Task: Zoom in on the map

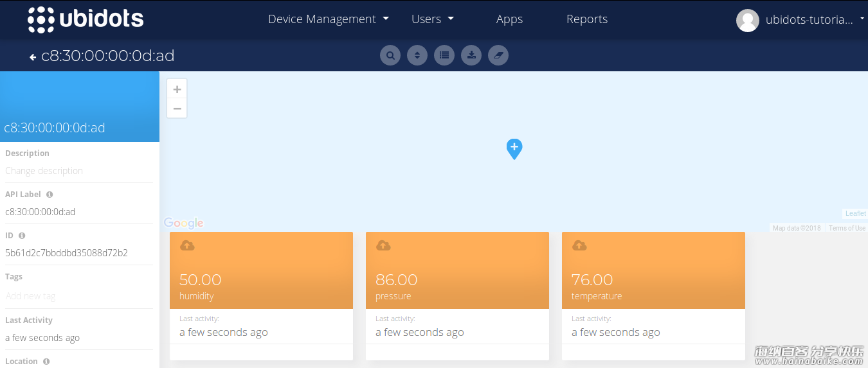Action: [x=177, y=89]
